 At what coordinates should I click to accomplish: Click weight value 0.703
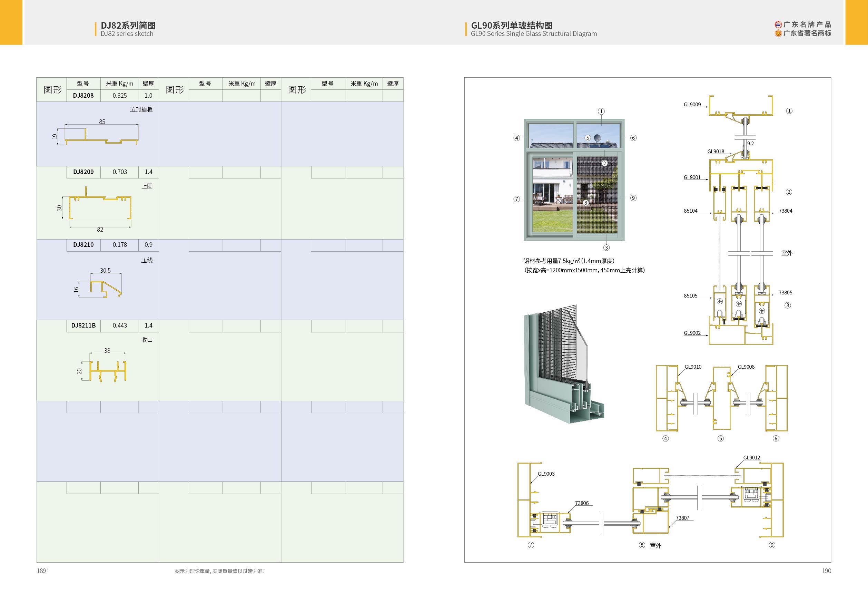(119, 172)
